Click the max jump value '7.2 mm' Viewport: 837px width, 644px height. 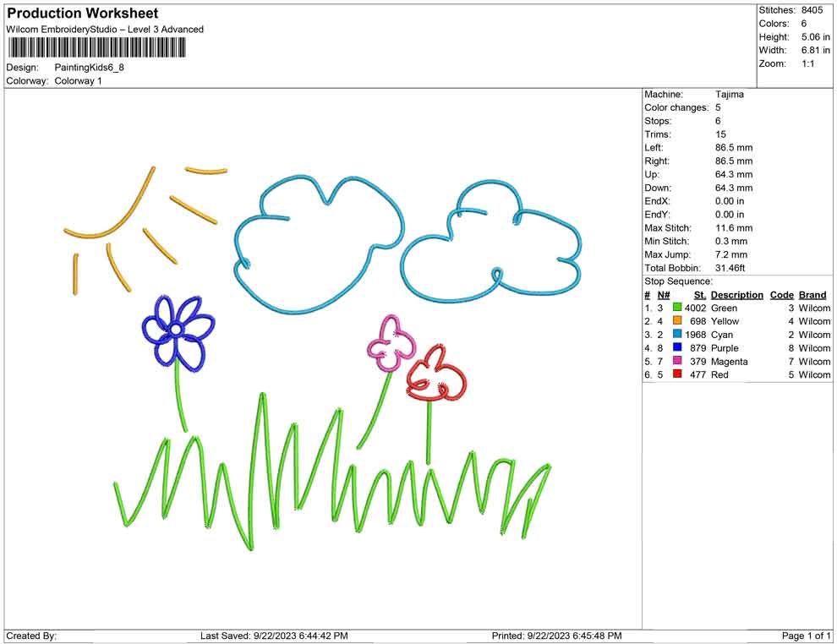tap(731, 254)
